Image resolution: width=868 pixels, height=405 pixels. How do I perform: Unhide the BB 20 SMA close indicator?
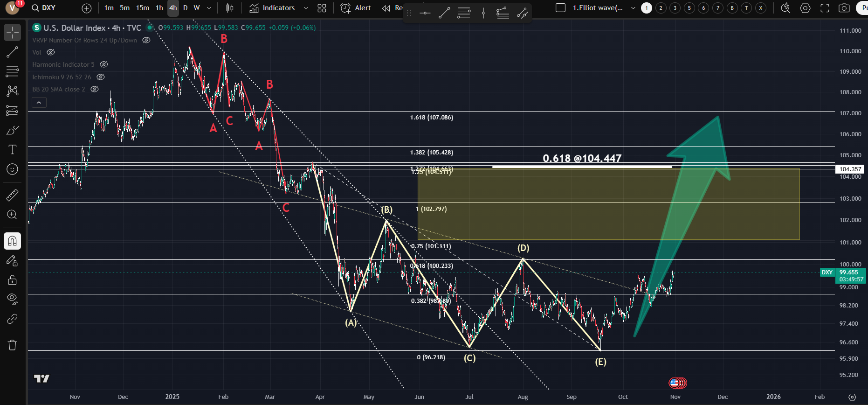point(95,89)
